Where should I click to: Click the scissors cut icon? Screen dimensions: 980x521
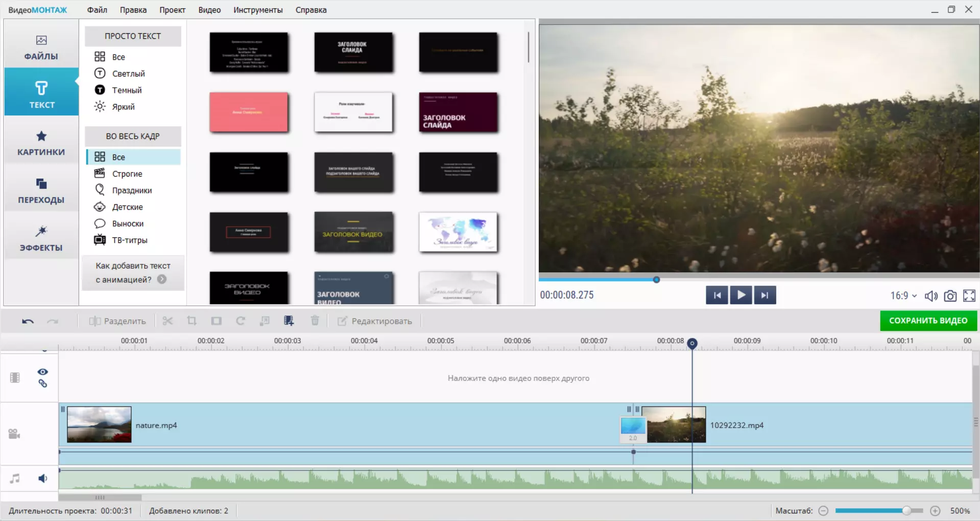pos(168,321)
